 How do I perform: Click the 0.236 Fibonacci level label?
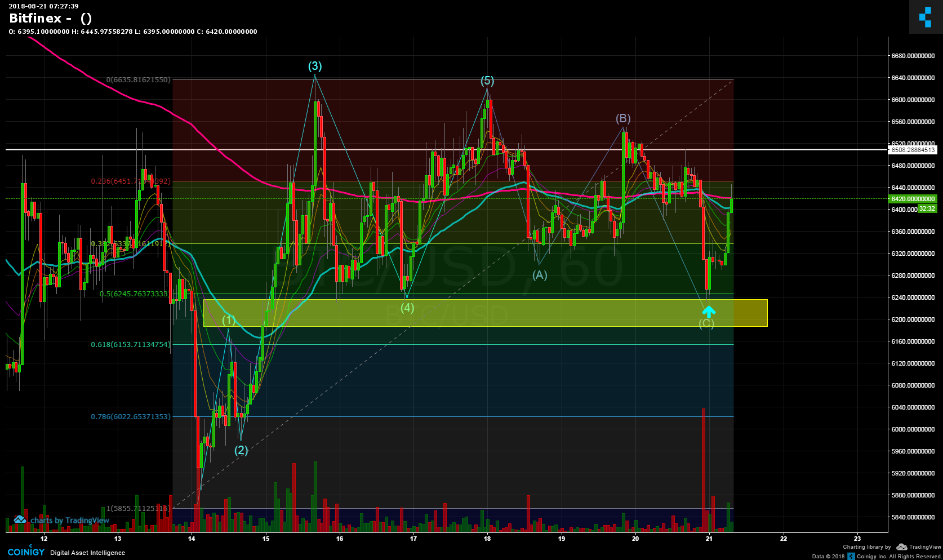click(130, 181)
